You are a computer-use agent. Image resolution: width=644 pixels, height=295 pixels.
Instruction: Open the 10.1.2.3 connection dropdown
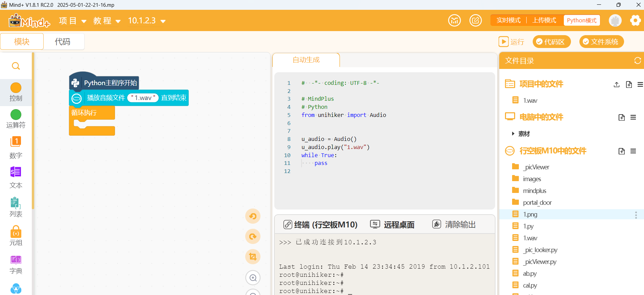click(x=146, y=21)
